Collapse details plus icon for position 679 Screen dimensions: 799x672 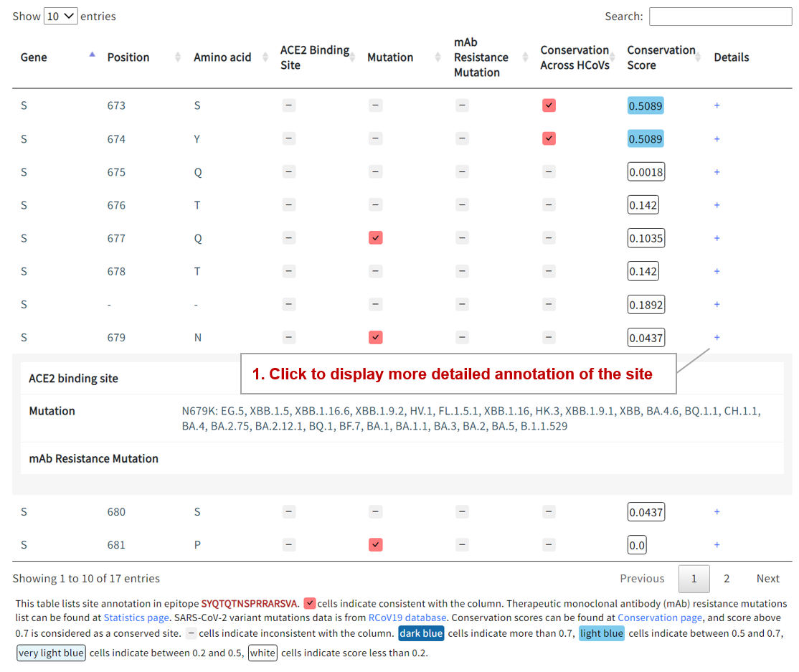pos(717,338)
